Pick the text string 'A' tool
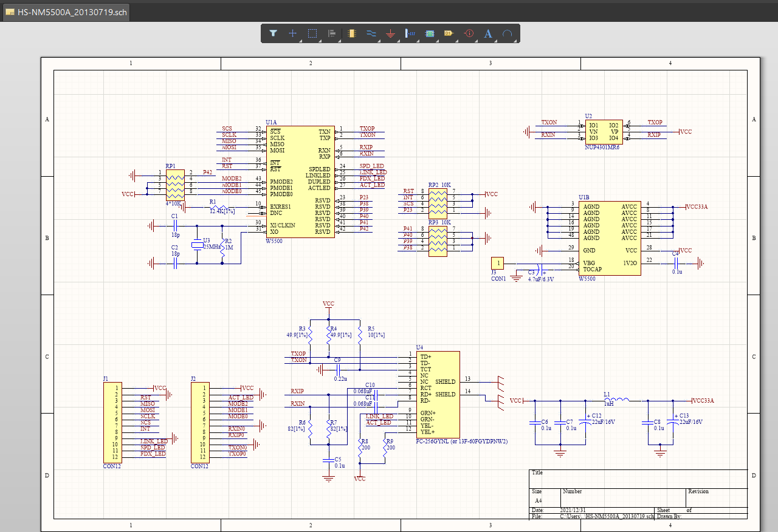The height and width of the screenshot is (532, 778). coord(487,33)
